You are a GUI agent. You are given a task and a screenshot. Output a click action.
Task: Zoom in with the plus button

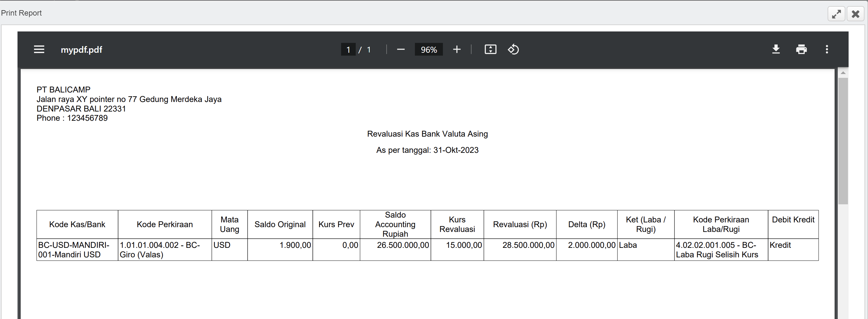point(457,50)
